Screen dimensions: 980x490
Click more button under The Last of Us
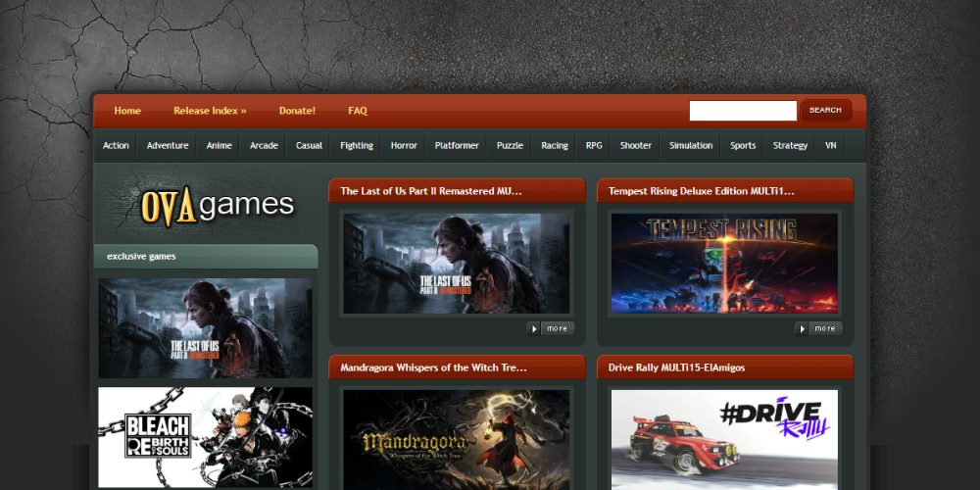tap(551, 328)
